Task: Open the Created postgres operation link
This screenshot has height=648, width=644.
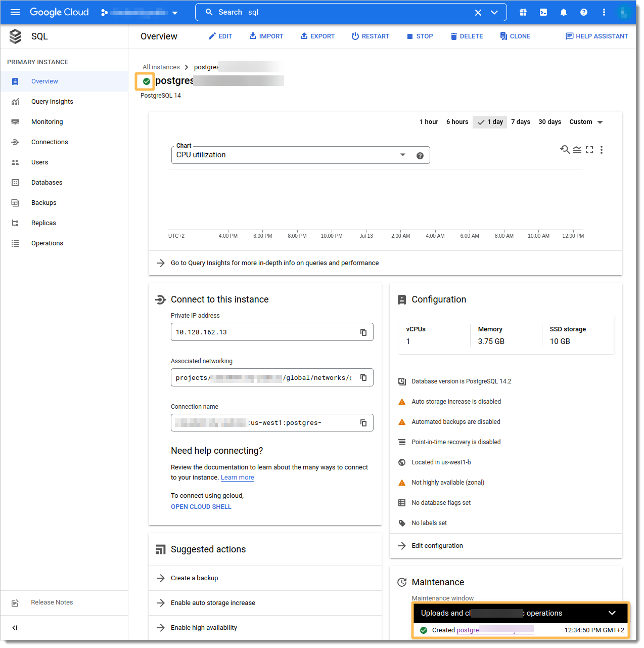Action: coord(495,630)
